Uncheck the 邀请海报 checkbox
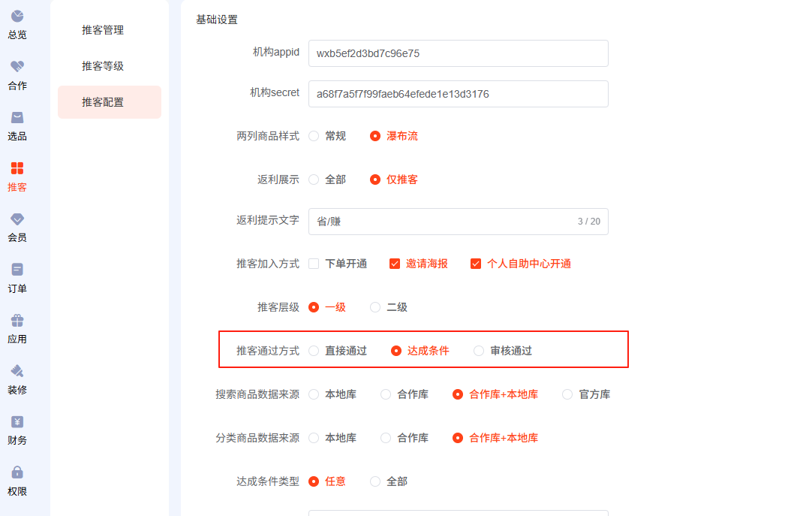Screen dimensions: 812x516 (x=395, y=264)
